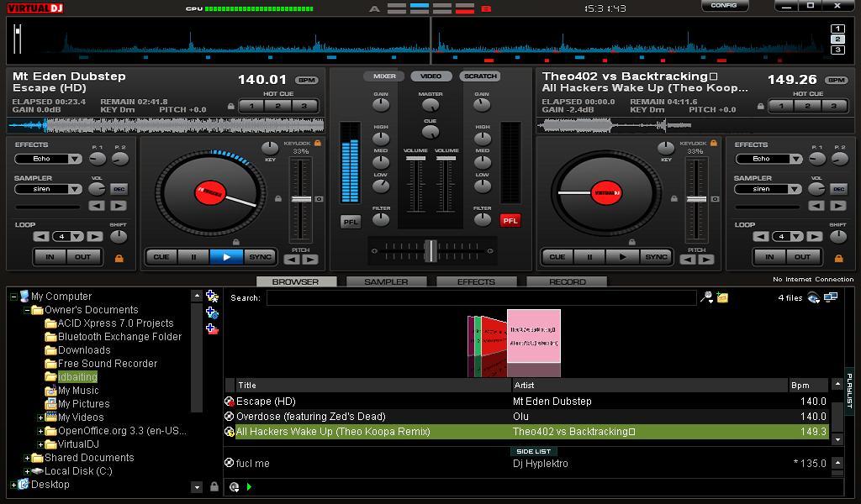Toggle right sampler REC button
The image size is (861, 504).
pos(838,189)
